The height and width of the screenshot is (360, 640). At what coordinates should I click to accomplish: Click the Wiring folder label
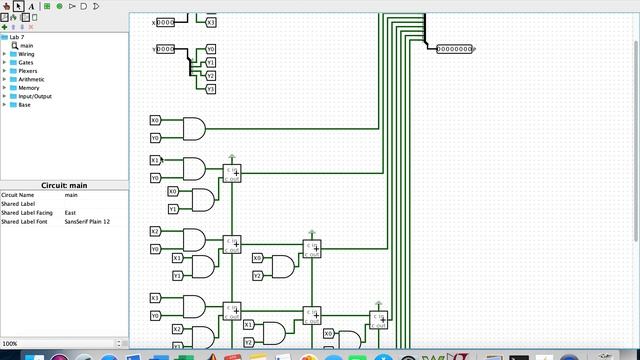(x=26, y=54)
